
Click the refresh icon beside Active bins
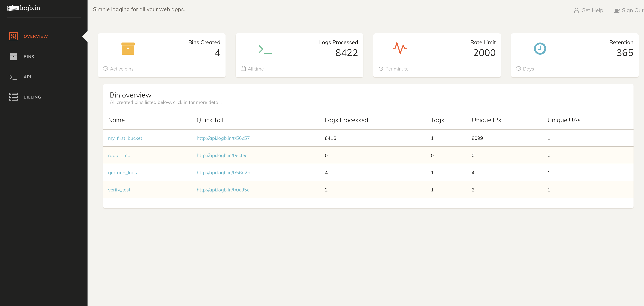tap(105, 69)
